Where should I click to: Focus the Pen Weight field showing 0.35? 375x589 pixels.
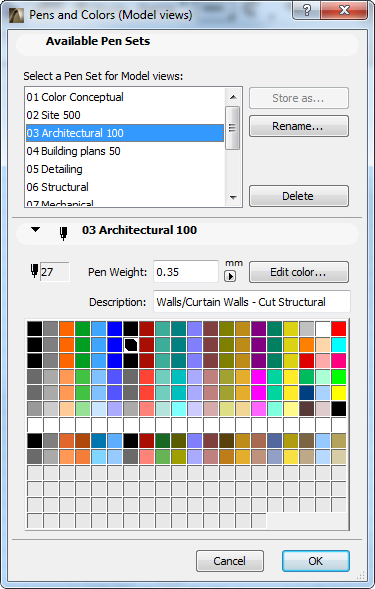point(186,272)
